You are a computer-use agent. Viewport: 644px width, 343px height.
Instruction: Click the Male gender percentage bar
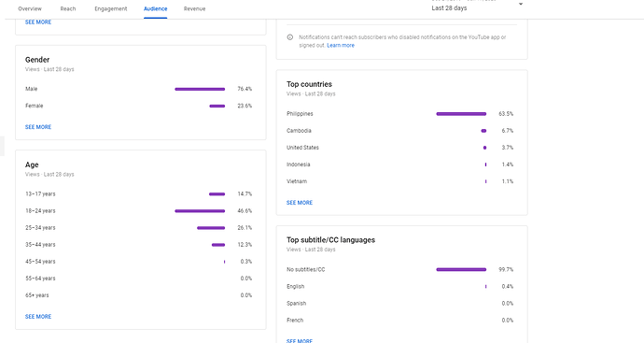200,89
